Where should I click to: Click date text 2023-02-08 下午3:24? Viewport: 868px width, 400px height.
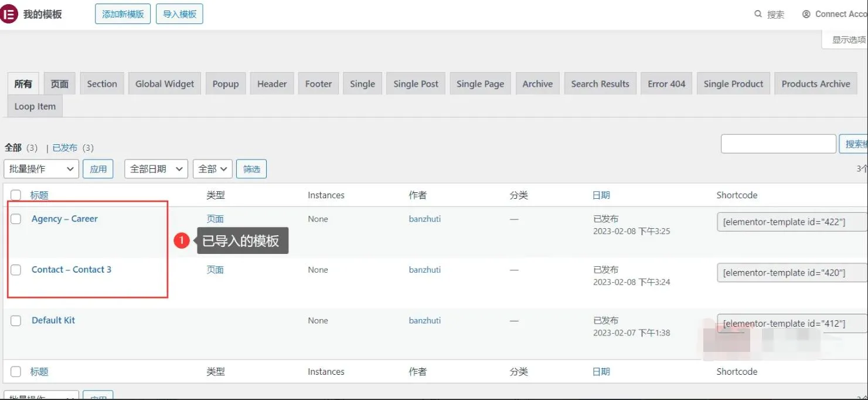(632, 282)
